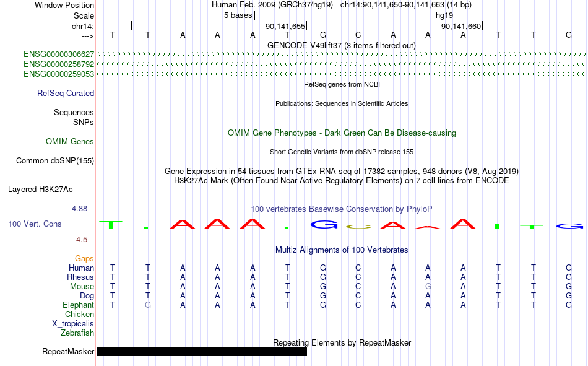Click the ENSG00000258792 arrowed gene line
The image size is (588, 366).
[342, 64]
